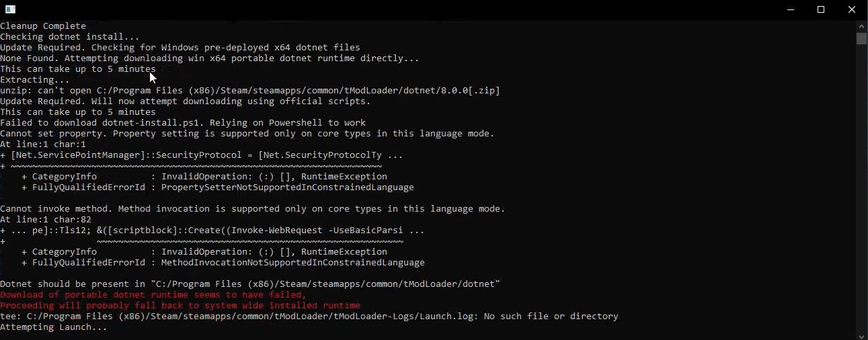Image resolution: width=868 pixels, height=340 pixels.
Task: Click the "Attempting Launch..." line
Action: (54, 327)
